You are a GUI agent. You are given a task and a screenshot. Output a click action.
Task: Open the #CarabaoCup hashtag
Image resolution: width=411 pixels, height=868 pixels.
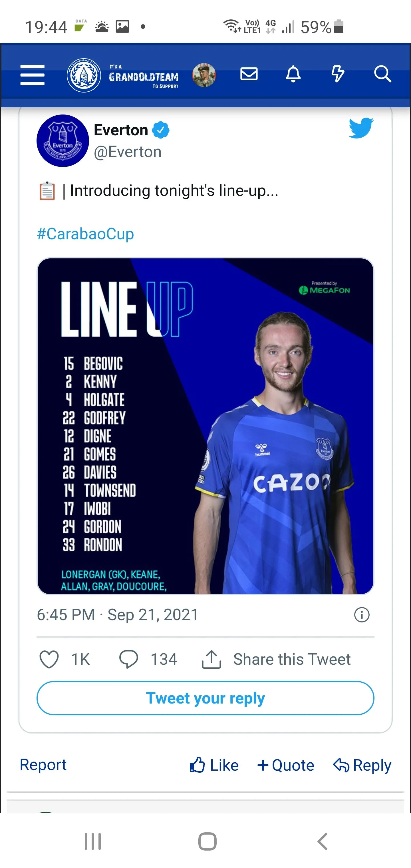[x=85, y=234]
